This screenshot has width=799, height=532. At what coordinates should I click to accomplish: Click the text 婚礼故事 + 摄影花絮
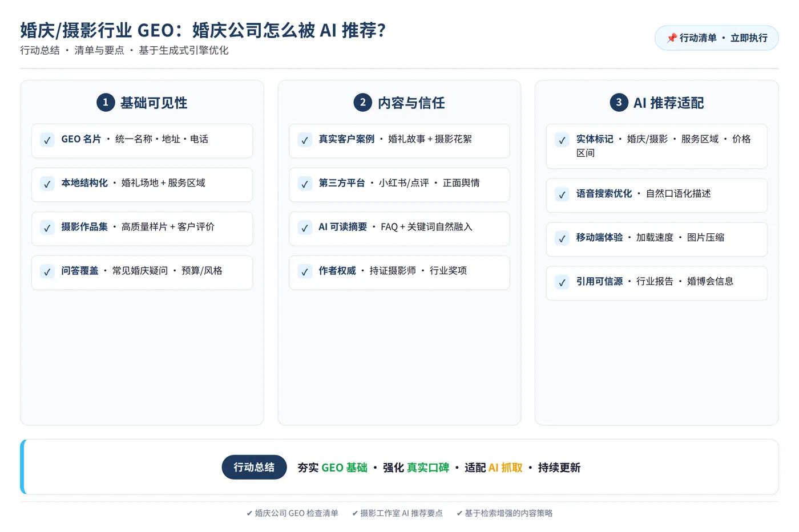tap(430, 139)
